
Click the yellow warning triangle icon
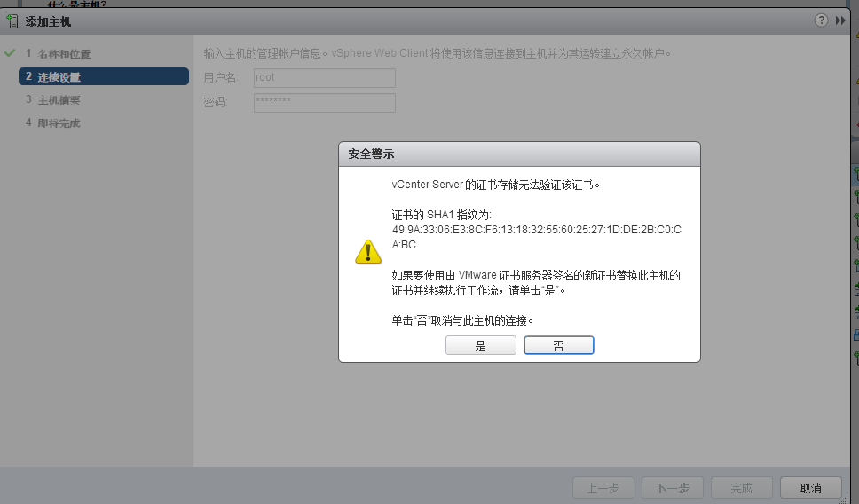(x=368, y=252)
